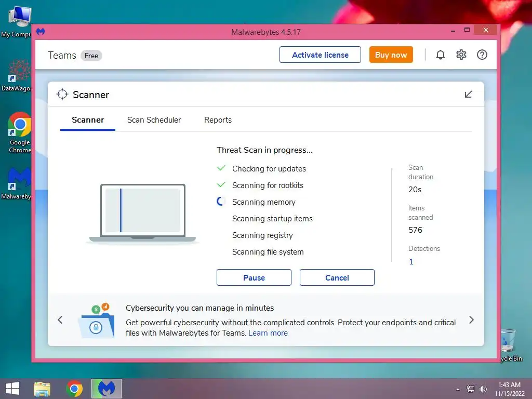Open the Windows Start button
The width and height of the screenshot is (532, 399).
pos(12,389)
